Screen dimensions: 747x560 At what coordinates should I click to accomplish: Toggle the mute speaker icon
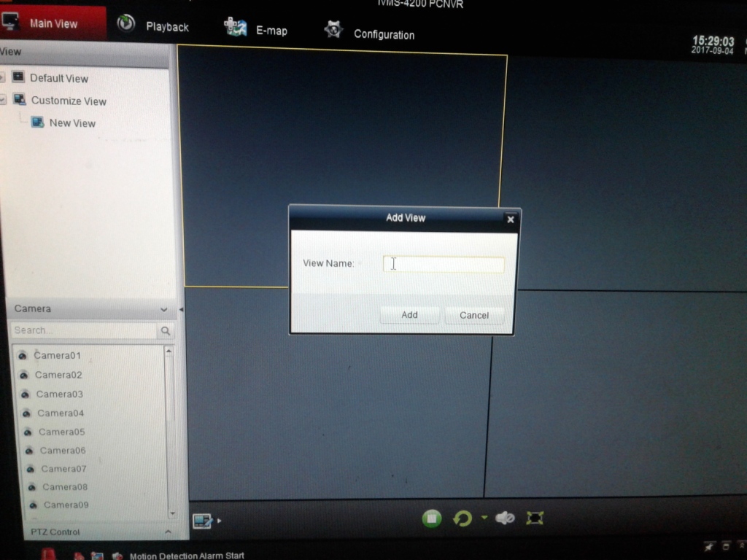(x=505, y=518)
